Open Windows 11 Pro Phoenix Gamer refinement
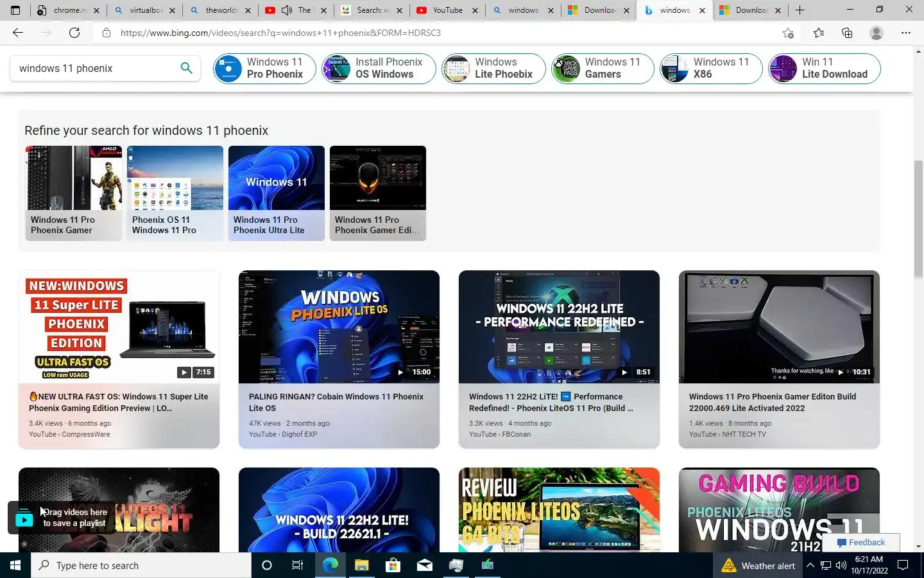 click(x=74, y=193)
